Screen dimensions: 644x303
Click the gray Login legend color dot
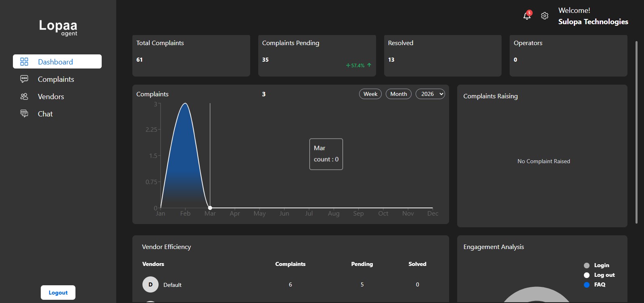[x=587, y=266]
